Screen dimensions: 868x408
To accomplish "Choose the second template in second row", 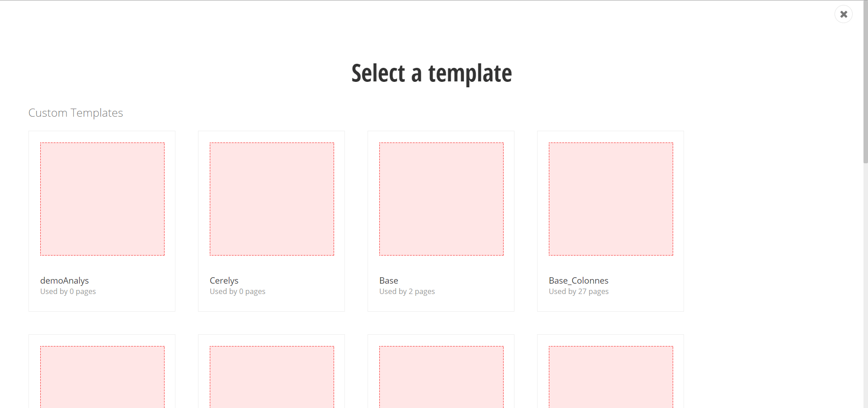I will [272, 376].
